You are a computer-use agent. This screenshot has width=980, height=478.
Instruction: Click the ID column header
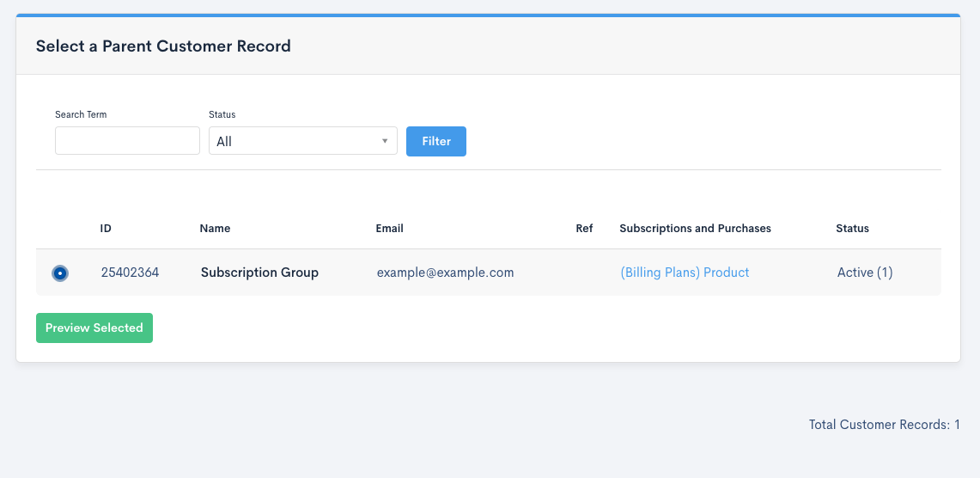coord(106,229)
